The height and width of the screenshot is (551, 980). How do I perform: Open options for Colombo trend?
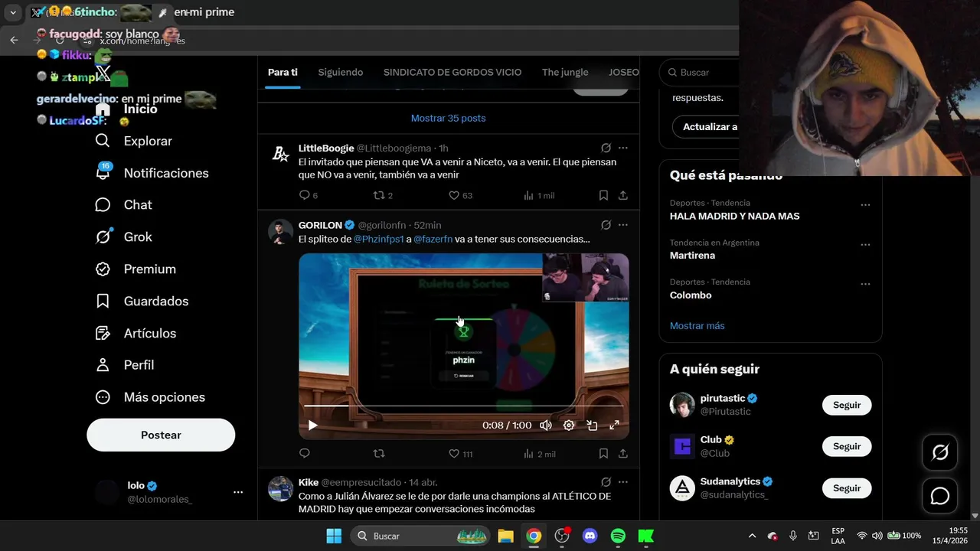pyautogui.click(x=865, y=284)
